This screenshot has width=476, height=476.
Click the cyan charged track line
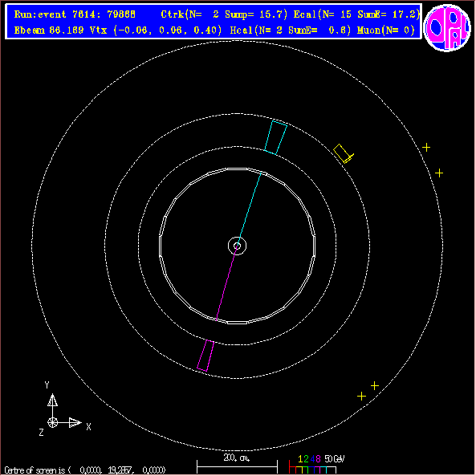tap(250, 208)
